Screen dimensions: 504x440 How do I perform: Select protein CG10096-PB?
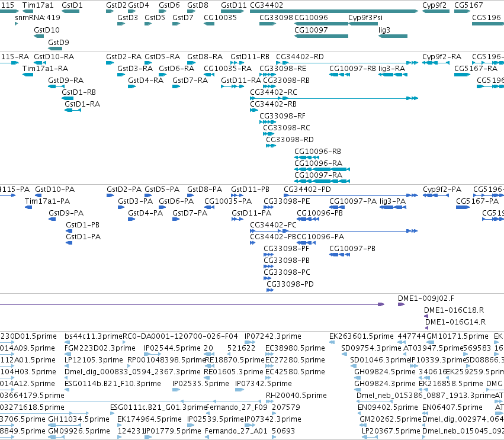click(x=320, y=213)
